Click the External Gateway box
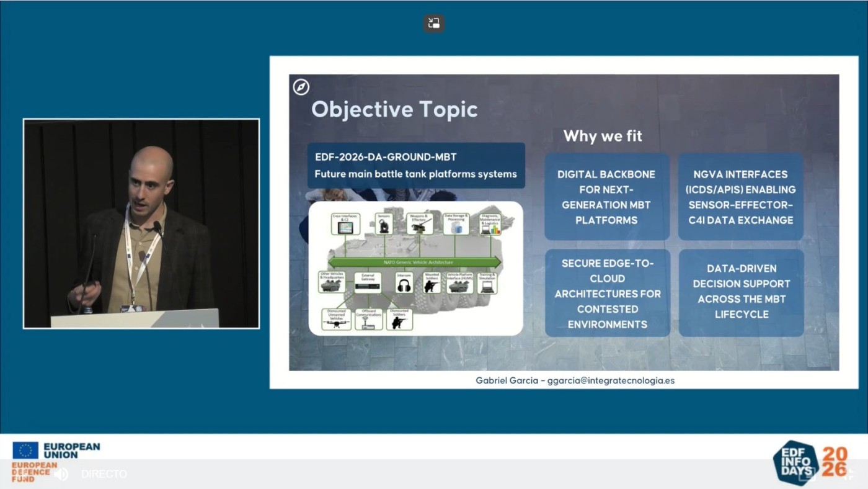This screenshot has height=489, width=868. point(368,284)
